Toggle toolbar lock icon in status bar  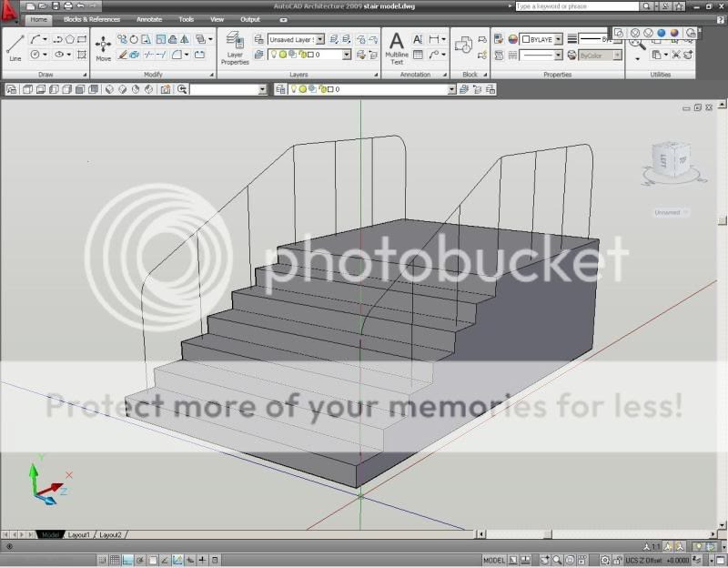[x=618, y=561]
